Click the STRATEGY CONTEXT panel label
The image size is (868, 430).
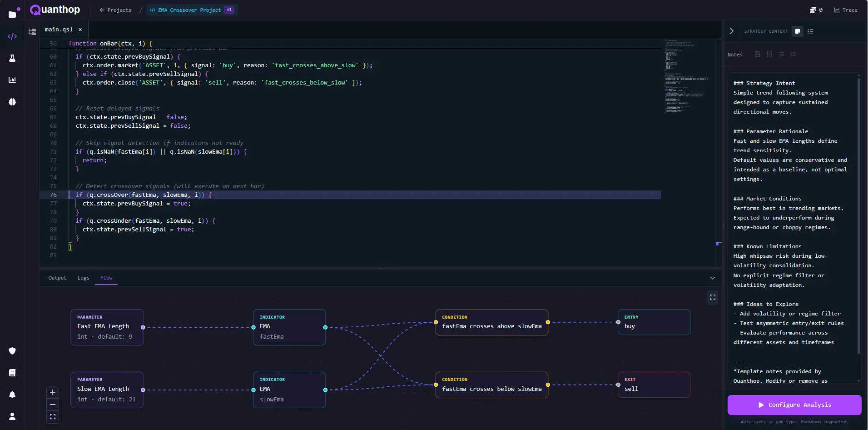(766, 31)
